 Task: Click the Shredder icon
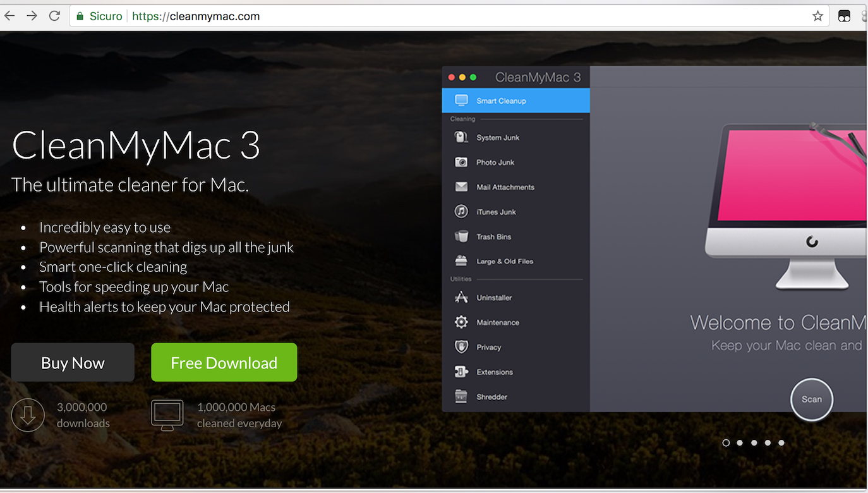[462, 397]
